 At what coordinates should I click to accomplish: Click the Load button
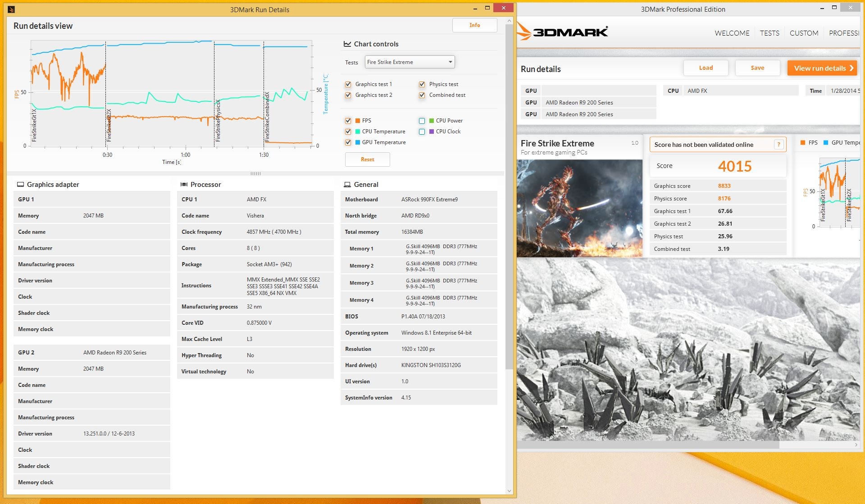(x=706, y=68)
